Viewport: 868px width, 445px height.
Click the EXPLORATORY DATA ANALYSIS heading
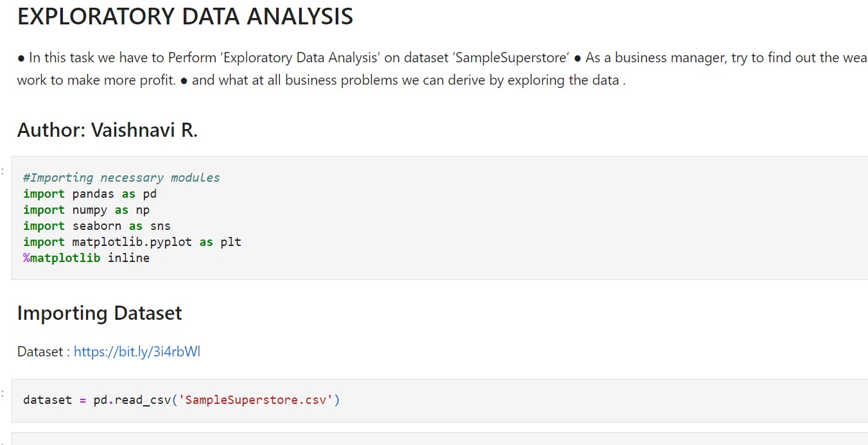(185, 17)
